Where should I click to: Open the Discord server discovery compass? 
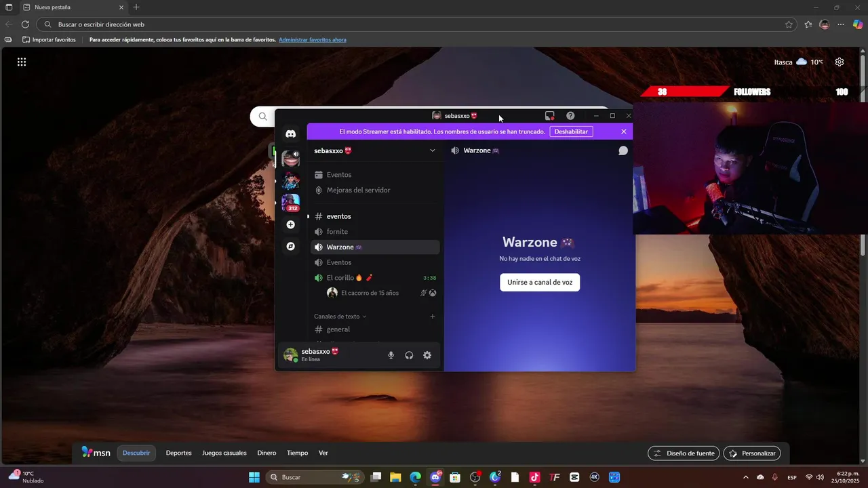tap(290, 246)
